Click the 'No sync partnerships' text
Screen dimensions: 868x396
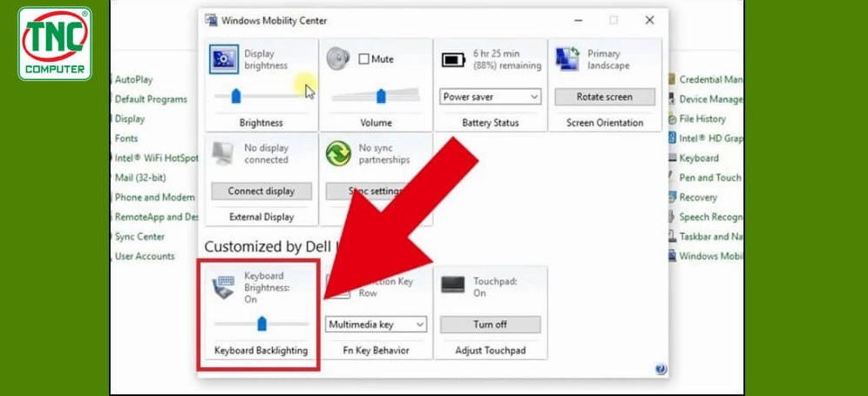[384, 154]
